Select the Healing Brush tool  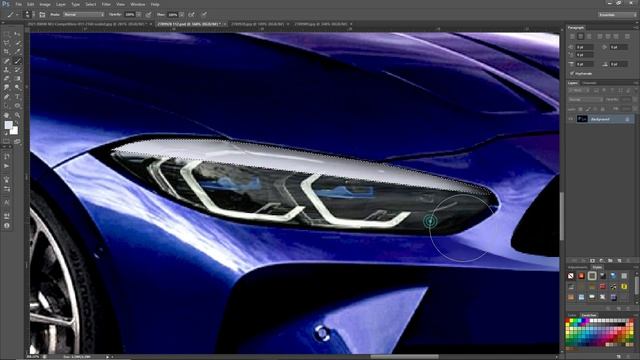(7, 61)
